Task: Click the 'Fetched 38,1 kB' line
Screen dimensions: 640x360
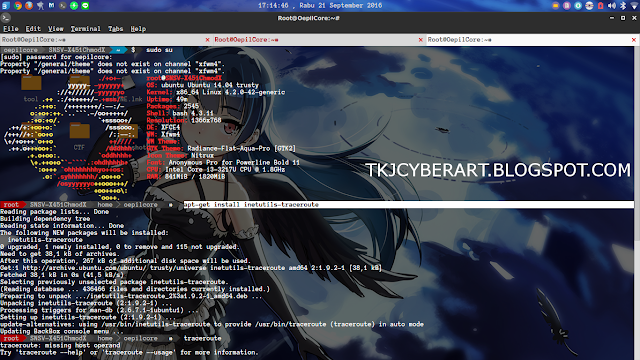Action: (x=62, y=275)
